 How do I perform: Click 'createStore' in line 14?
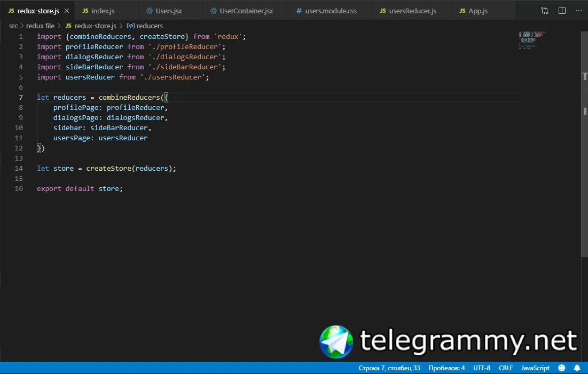tap(108, 168)
